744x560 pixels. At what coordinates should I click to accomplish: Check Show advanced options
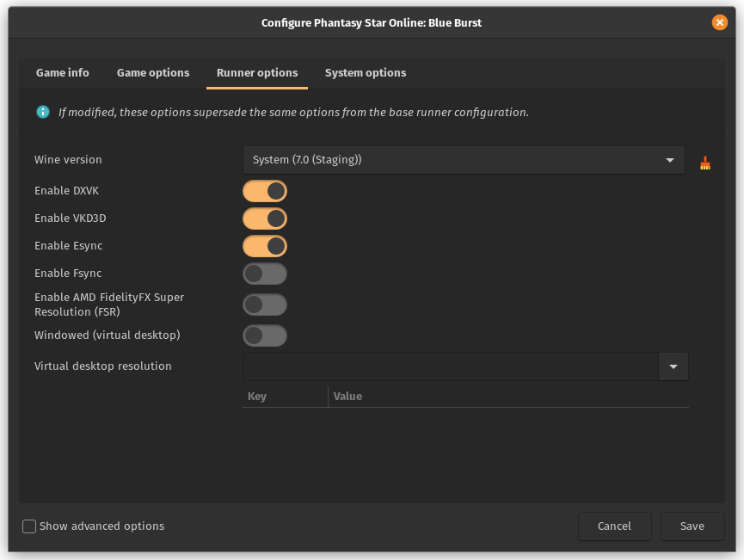coord(29,526)
